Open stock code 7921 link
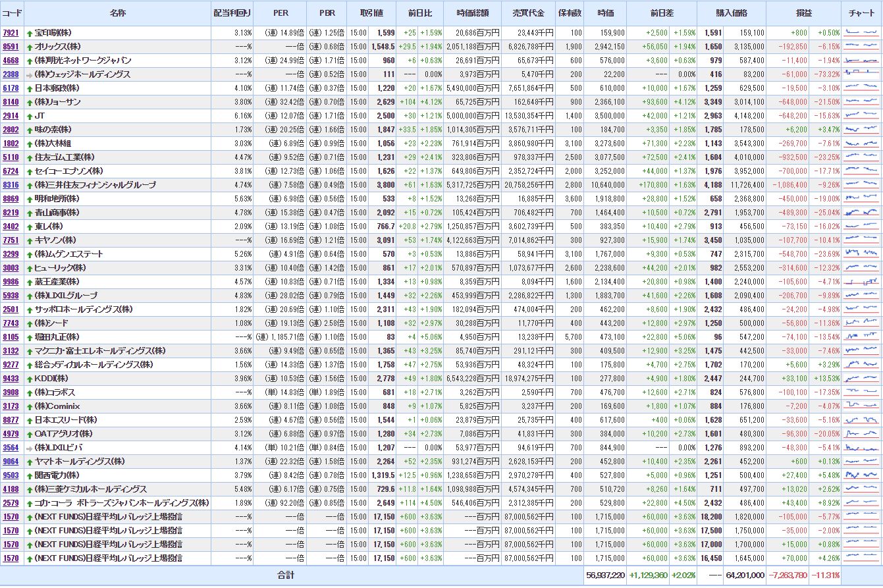The width and height of the screenshot is (883, 588). [x=11, y=33]
